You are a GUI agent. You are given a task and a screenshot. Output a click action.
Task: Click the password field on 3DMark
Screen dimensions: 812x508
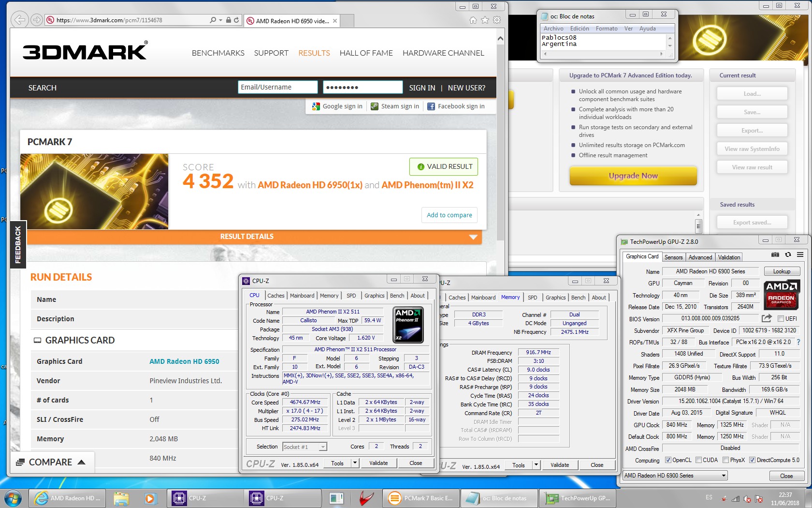[x=362, y=87]
